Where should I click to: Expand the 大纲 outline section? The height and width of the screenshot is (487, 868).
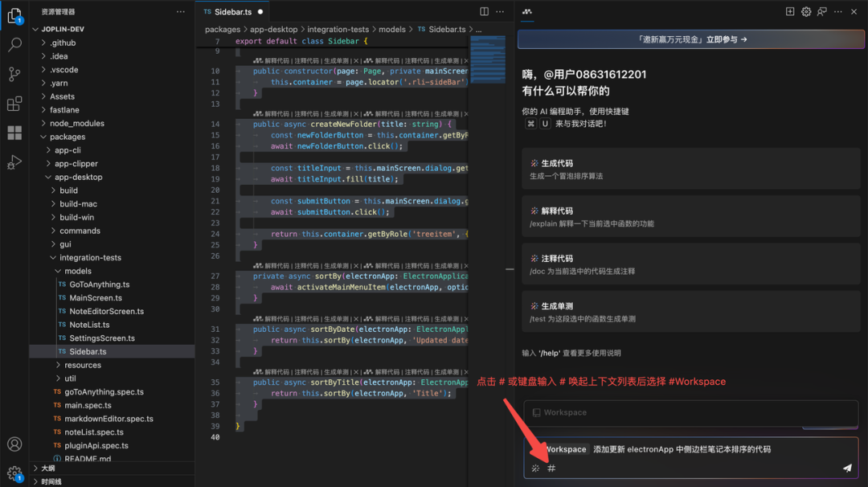pyautogui.click(x=48, y=468)
